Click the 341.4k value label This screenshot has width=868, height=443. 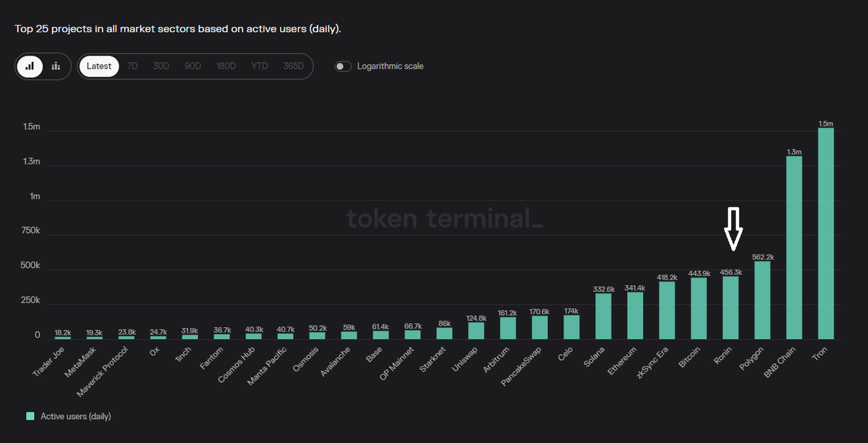(x=635, y=288)
